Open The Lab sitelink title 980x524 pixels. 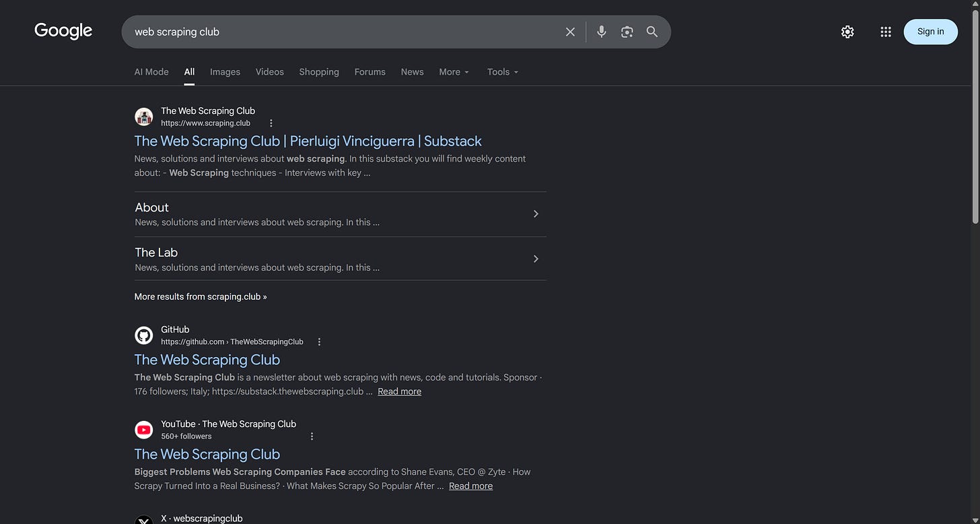point(156,253)
